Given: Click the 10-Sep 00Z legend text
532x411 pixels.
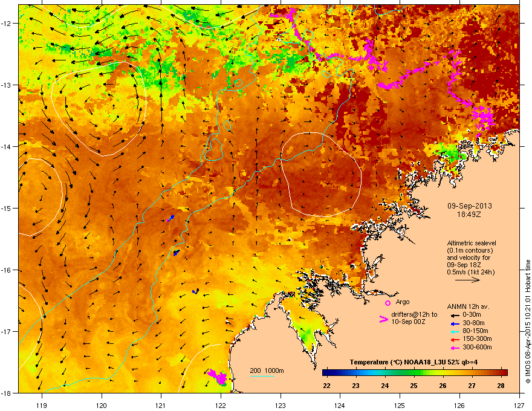Looking at the screenshot, I should (x=408, y=322).
